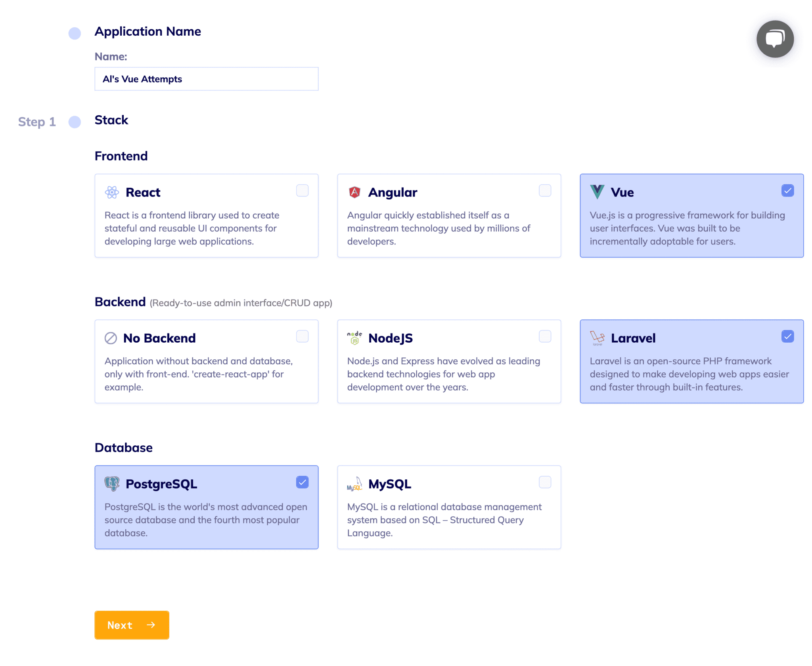Viewport: 812px width, 666px height.
Task: Click the PostgreSQL elephant icon
Action: 112,483
